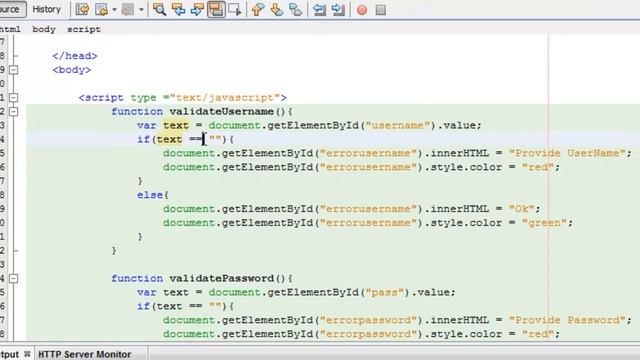Click the validateUsername function name

click(x=222, y=111)
